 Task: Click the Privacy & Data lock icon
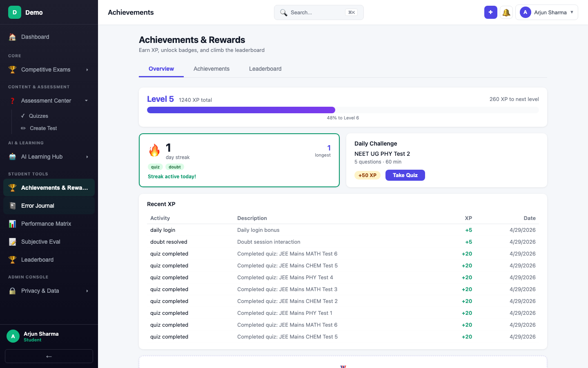click(13, 291)
